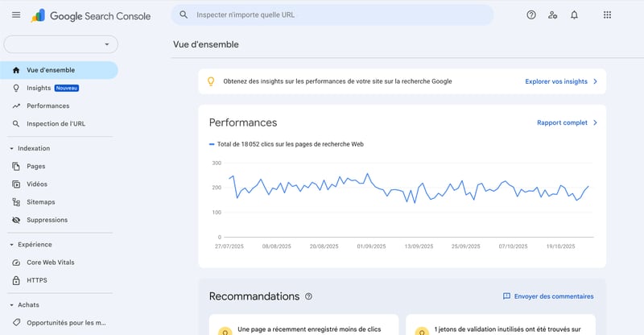This screenshot has height=335, width=644.
Task: Click the Pages document icon
Action: pos(16,166)
